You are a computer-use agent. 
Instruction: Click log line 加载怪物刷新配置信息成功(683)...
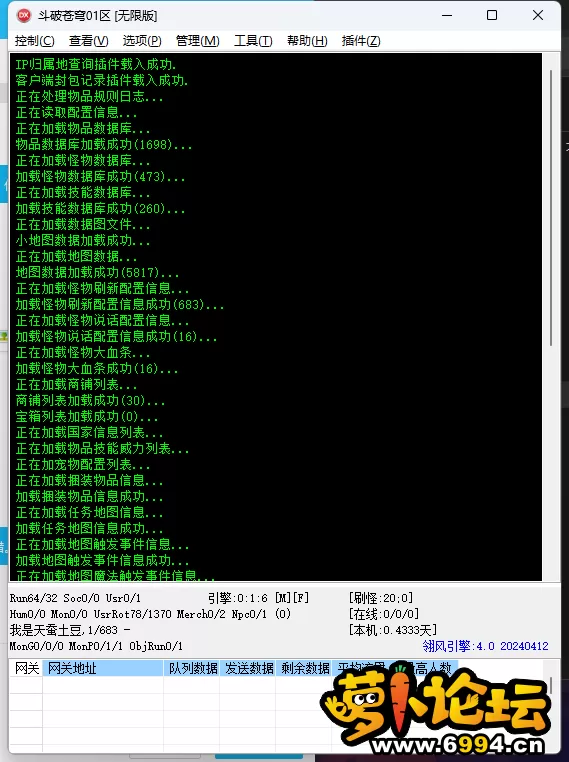pyautogui.click(x=120, y=305)
